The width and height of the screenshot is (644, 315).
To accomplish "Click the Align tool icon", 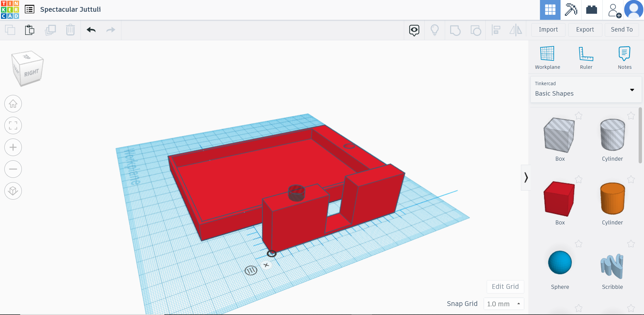I will (x=496, y=30).
